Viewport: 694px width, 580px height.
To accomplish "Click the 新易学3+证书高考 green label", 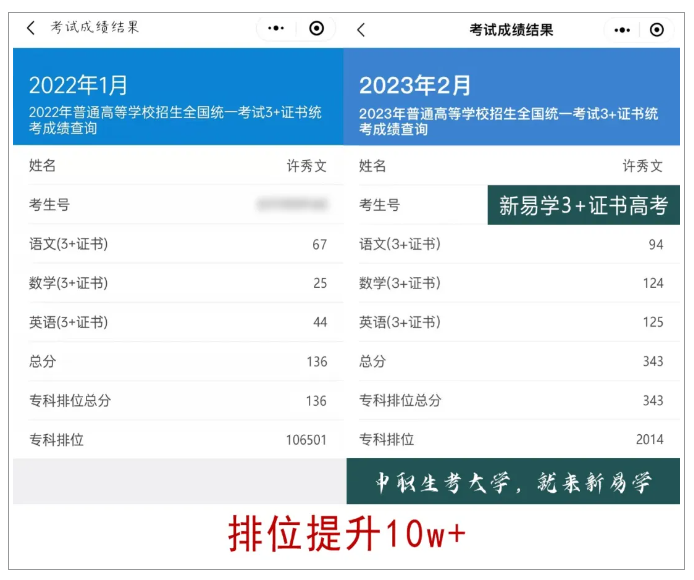I will 583,206.
